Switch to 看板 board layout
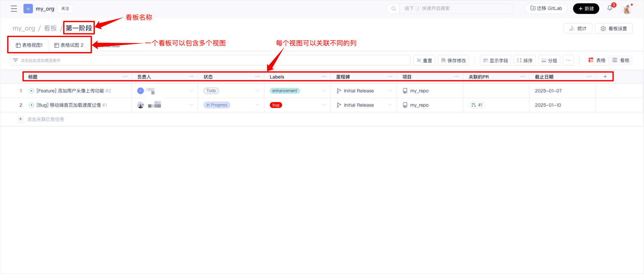 621,60
